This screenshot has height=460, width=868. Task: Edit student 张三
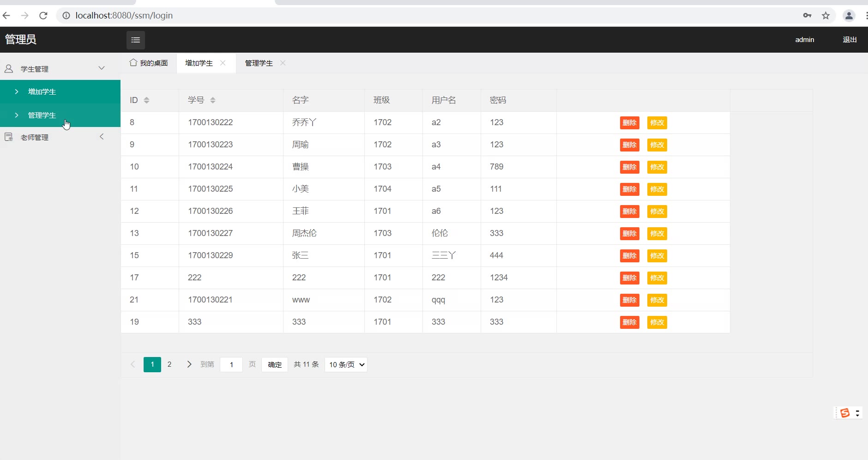(657, 256)
